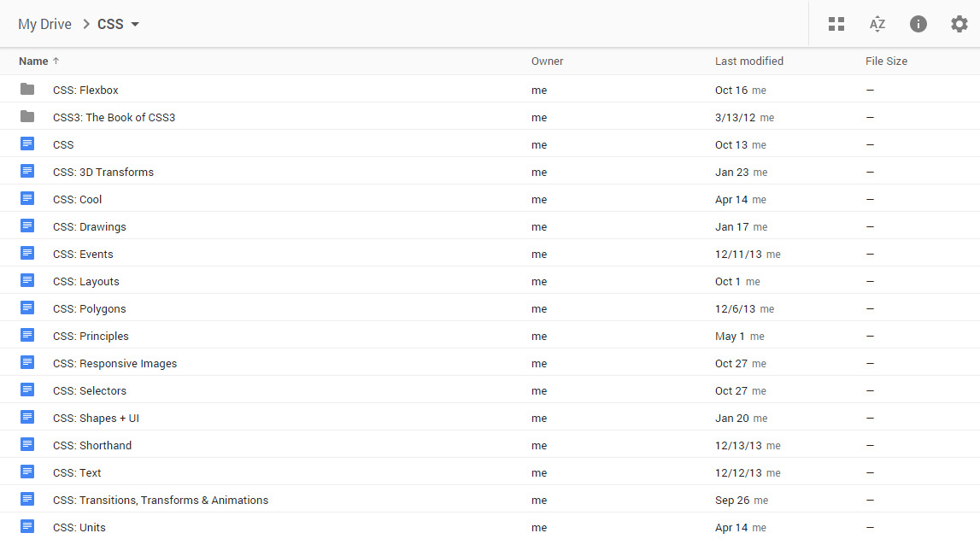This screenshot has height=539, width=980.
Task: Select the CSS: Drawings file name
Action: tap(90, 227)
